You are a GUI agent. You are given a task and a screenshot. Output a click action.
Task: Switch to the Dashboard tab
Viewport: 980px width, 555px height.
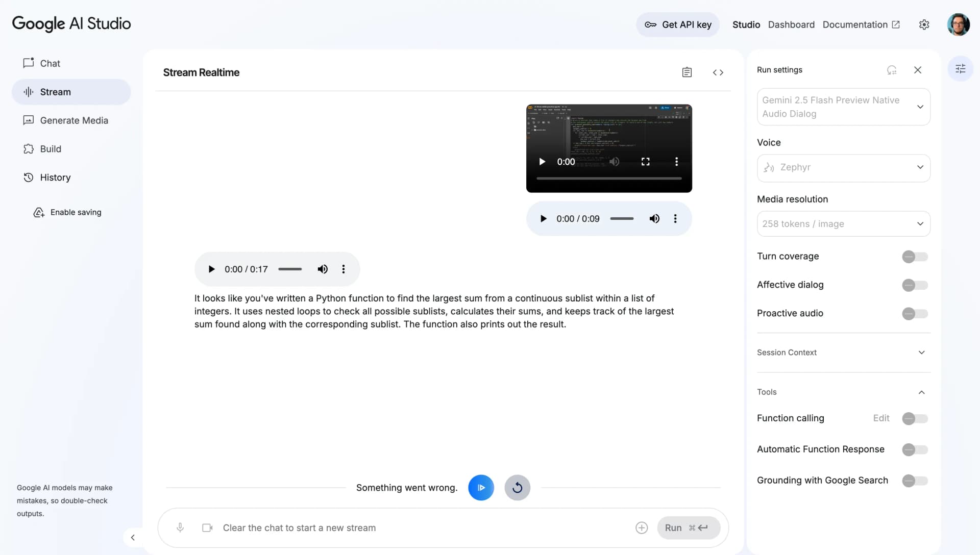[x=791, y=24]
